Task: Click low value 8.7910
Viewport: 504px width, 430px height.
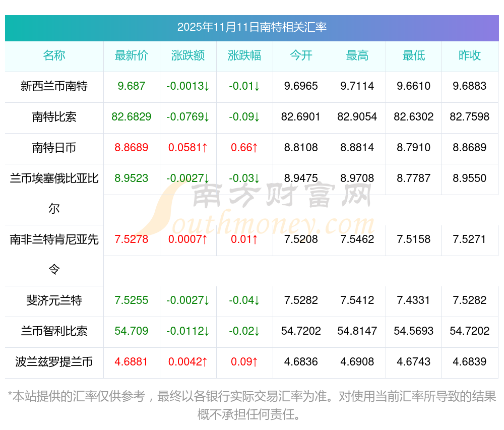Action: 414,148
